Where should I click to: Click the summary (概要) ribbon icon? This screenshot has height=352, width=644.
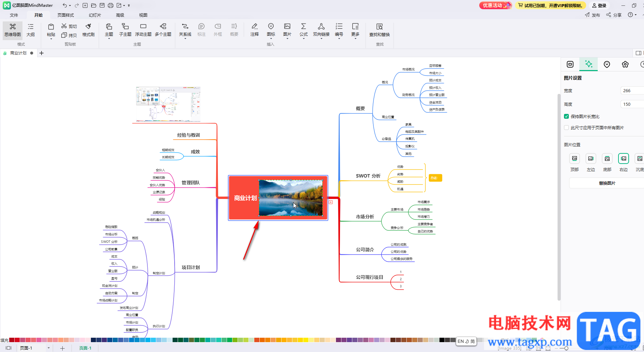[x=234, y=26]
